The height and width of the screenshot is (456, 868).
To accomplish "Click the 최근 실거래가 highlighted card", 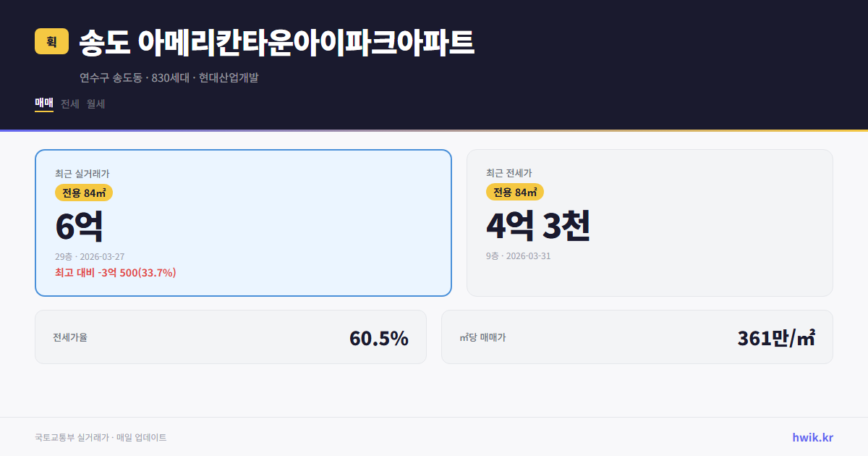I will point(242,222).
